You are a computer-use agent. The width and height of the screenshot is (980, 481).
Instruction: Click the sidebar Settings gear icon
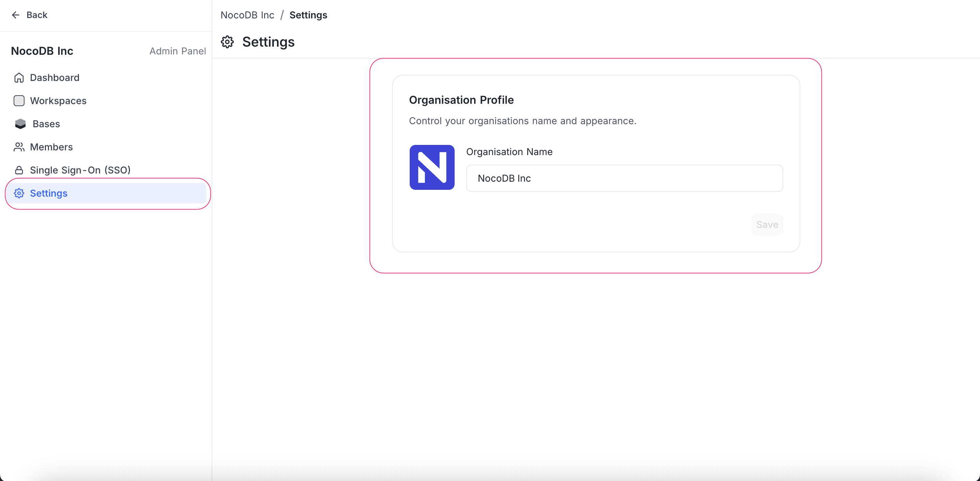point(19,193)
